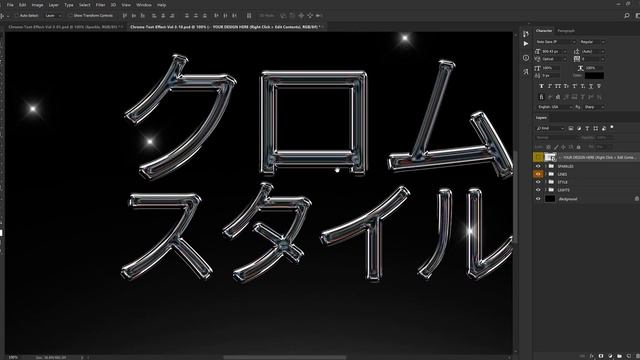Click the Create new group folder icon
Image resolution: width=640 pixels, height=360 pixels.
click(620, 356)
